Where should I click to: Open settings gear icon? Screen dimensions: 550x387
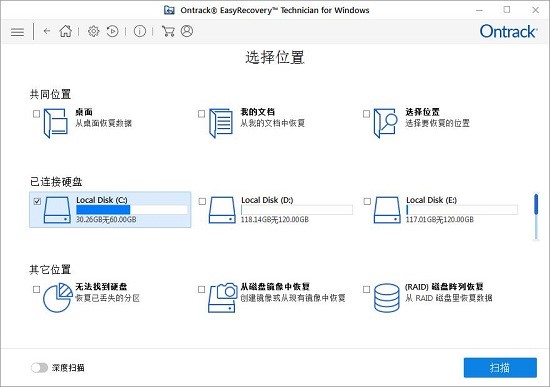click(93, 31)
